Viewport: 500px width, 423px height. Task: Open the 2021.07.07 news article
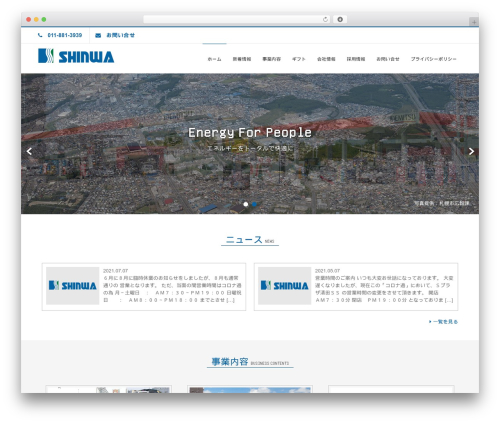(144, 287)
